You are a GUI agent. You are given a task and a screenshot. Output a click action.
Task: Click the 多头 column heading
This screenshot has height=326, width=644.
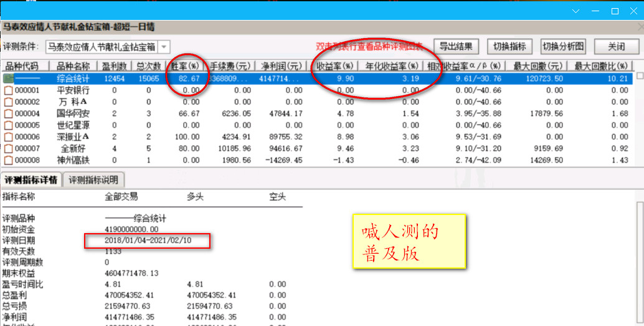coord(195,197)
